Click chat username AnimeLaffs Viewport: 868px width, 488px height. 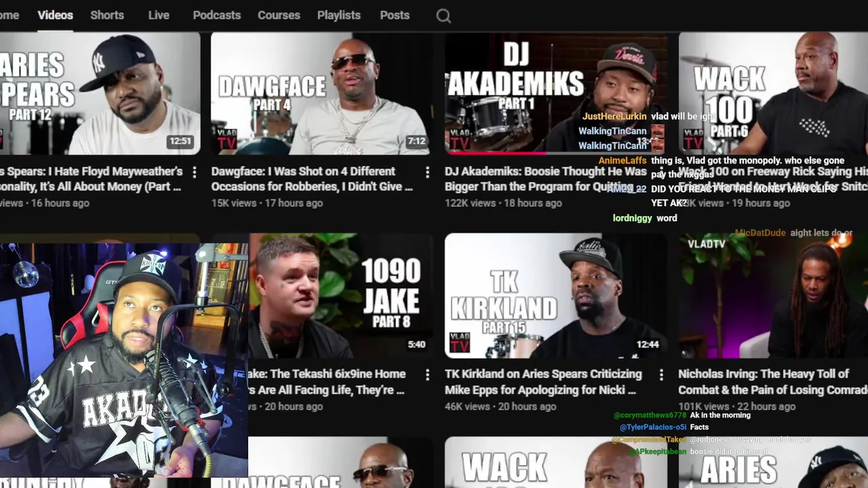623,161
